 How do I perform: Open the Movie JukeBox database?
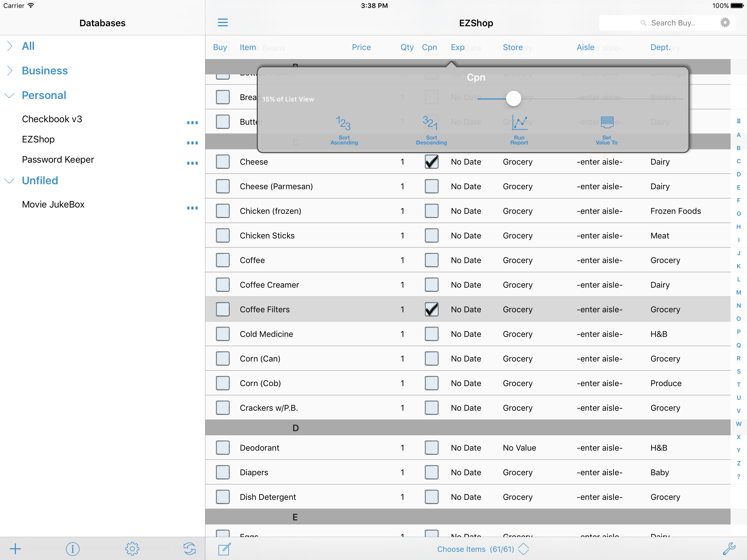pos(53,204)
